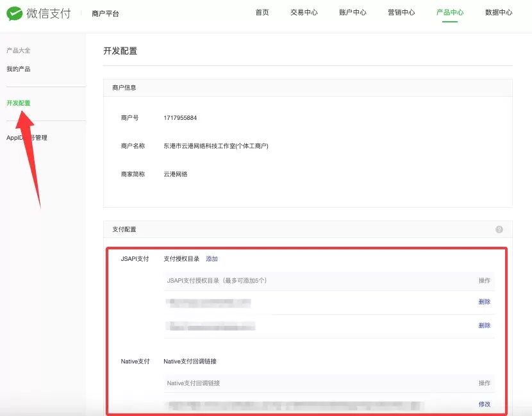Select 开发配置 in the left sidebar
The image size is (532, 416).
[x=19, y=103]
